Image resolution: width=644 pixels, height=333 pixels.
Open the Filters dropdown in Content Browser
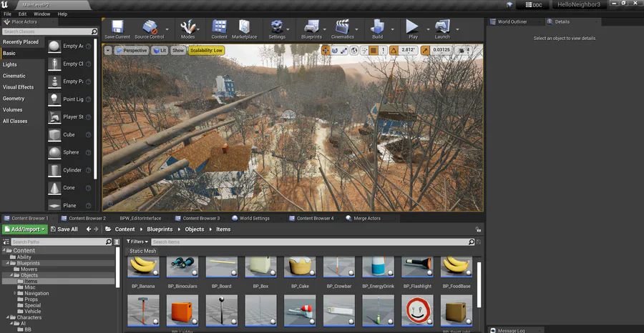point(137,242)
